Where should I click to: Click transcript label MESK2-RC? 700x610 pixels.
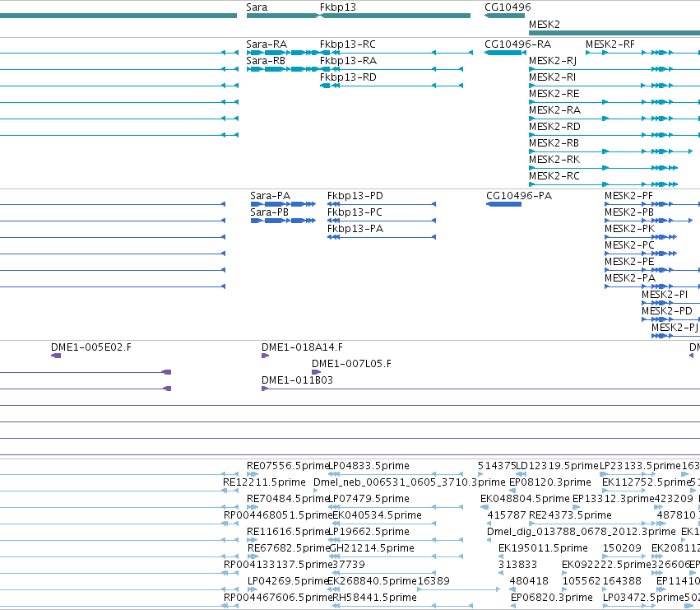tap(554, 176)
